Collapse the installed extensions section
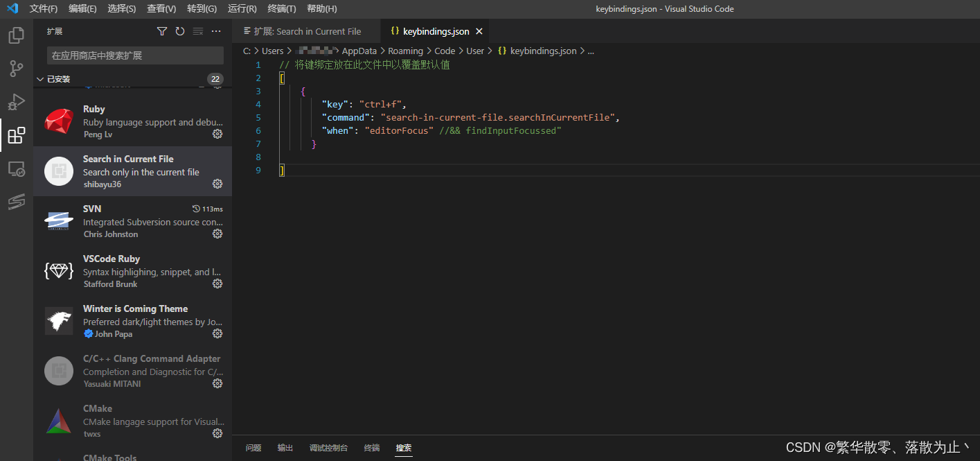The image size is (980, 461). point(40,79)
